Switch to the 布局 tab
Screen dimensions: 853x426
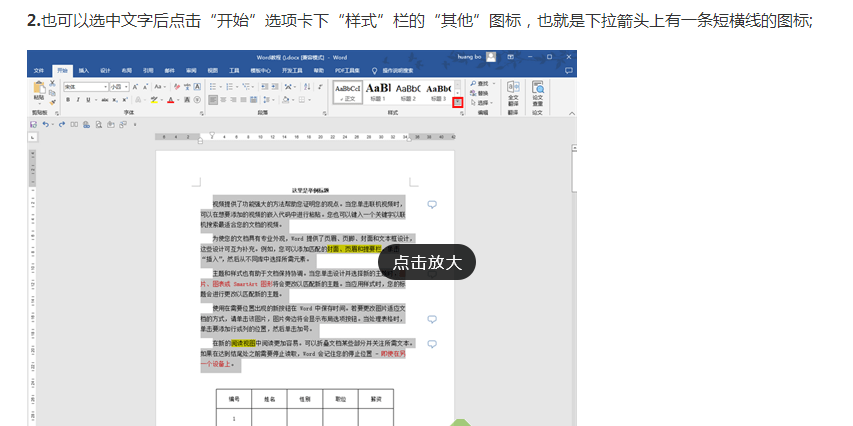127,71
